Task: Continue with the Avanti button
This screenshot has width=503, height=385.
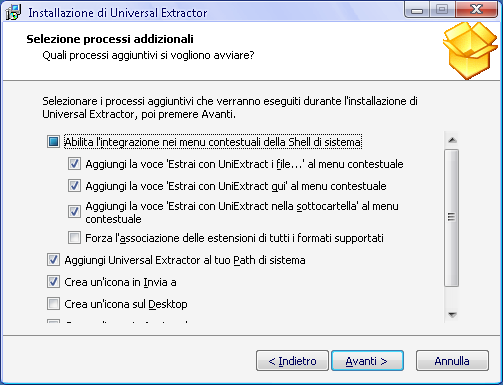Action: click(367, 361)
